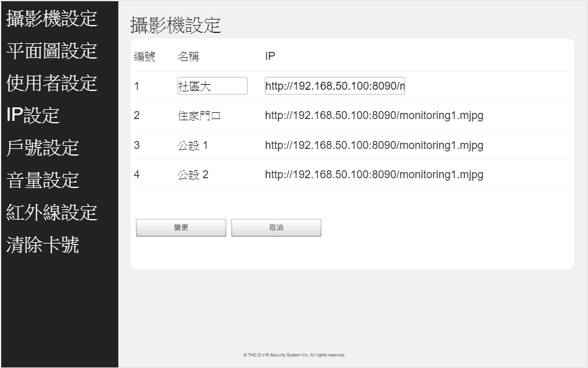Click the 取消 button
This screenshot has height=368, width=588.
[x=276, y=228]
